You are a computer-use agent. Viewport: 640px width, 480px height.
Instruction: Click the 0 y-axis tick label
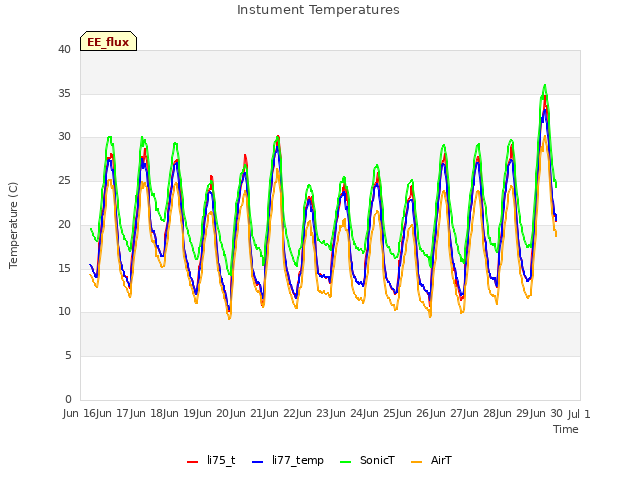[x=68, y=399]
